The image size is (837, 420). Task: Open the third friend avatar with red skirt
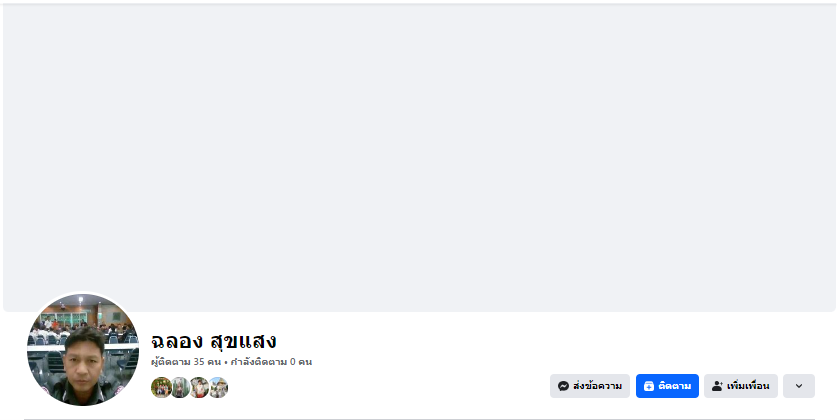coord(199,387)
